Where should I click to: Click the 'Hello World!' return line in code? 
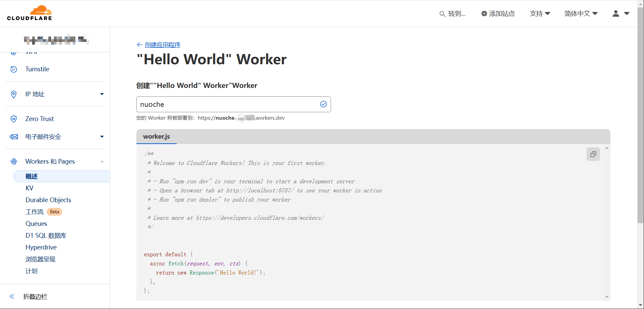(x=210, y=272)
